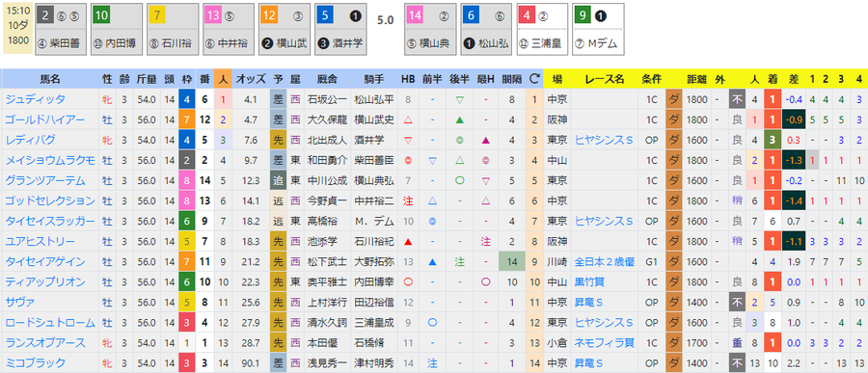Click the blue triangle 前半 mark for タイセイアゲイン
This screenshot has height=373, width=868.
[x=432, y=262]
